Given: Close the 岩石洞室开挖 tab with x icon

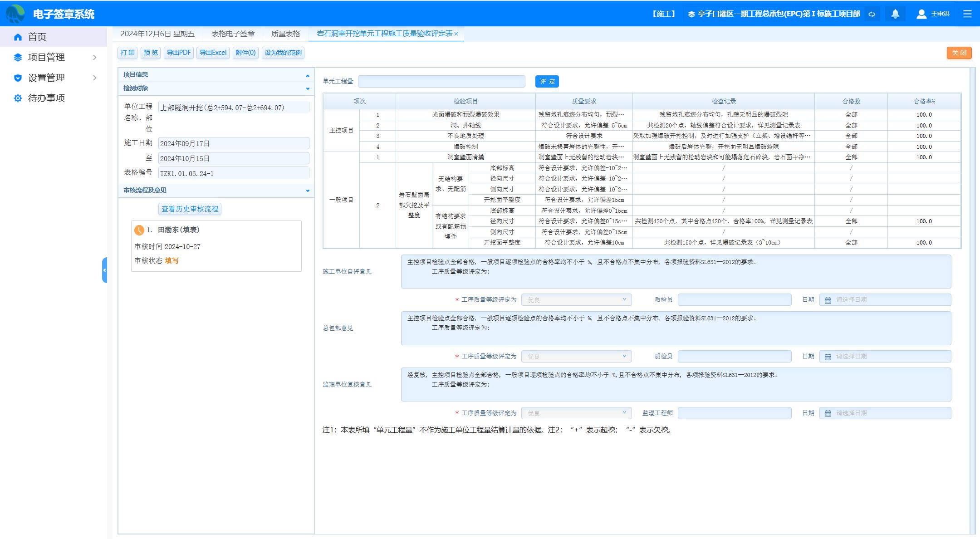Looking at the screenshot, I should click(x=456, y=34).
